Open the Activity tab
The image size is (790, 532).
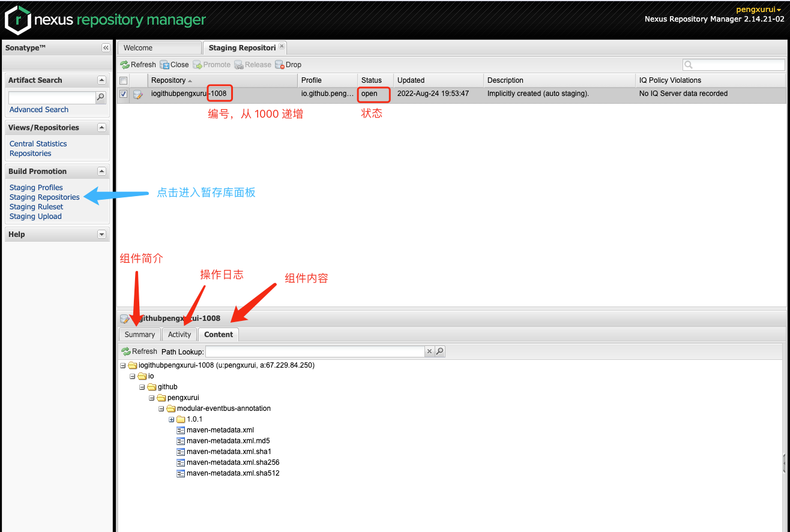[x=179, y=335]
